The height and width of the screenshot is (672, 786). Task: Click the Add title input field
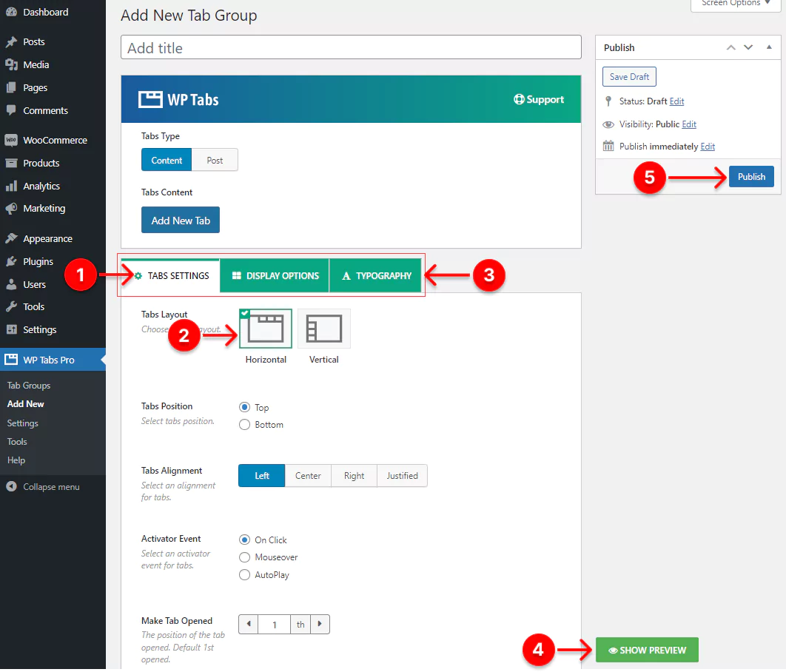pos(351,47)
